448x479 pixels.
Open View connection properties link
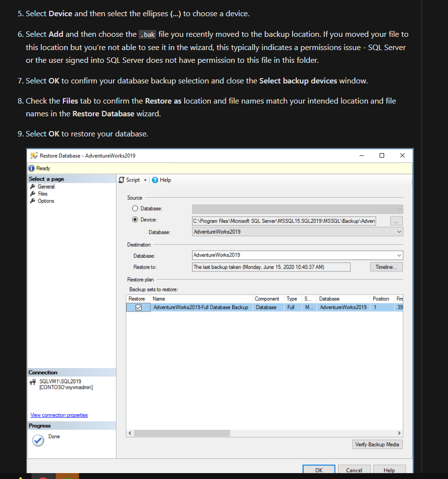59,415
